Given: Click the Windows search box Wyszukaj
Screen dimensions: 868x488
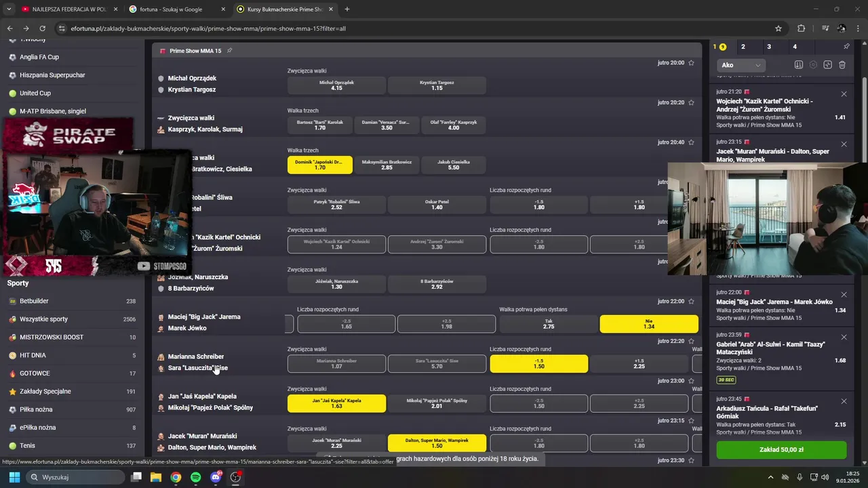Looking at the screenshot, I should point(75,477).
